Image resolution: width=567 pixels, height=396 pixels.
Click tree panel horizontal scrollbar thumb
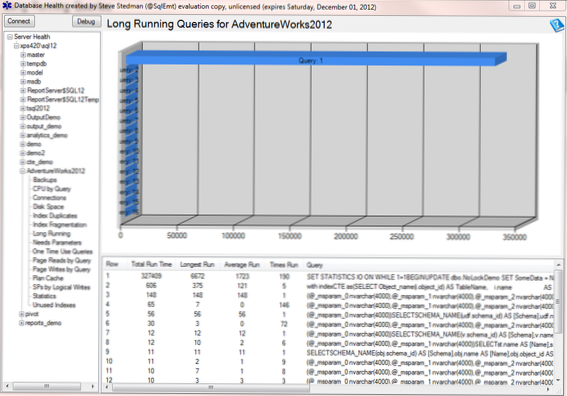pos(46,386)
